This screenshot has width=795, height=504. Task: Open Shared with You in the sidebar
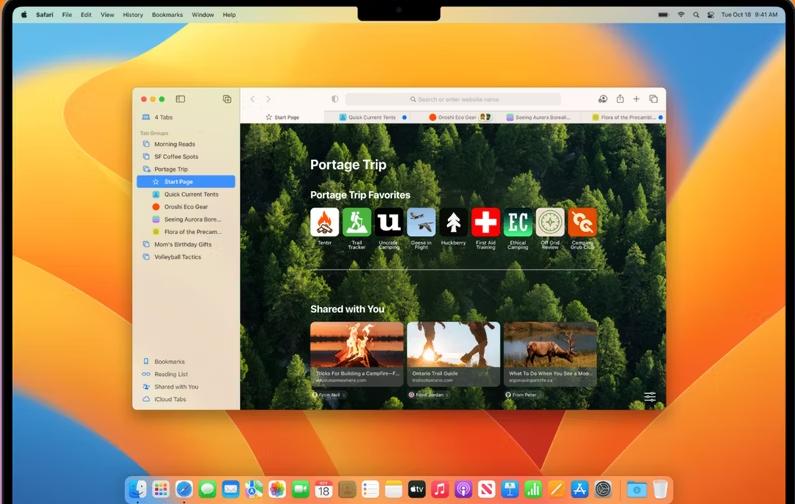[186, 387]
